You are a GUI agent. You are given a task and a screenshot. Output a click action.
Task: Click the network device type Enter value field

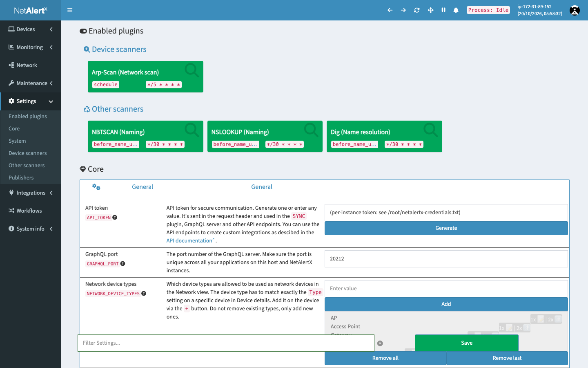pyautogui.click(x=446, y=289)
